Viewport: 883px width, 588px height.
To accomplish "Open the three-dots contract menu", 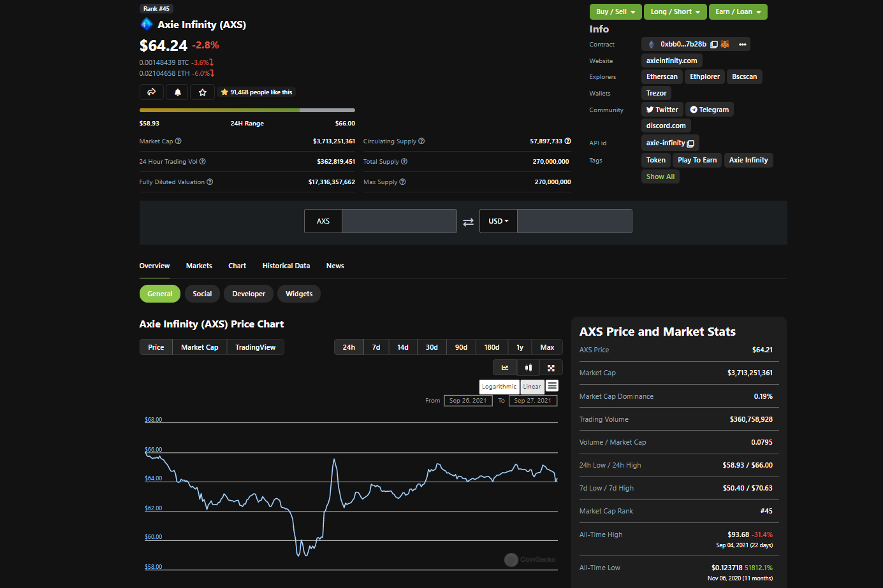I will point(743,45).
